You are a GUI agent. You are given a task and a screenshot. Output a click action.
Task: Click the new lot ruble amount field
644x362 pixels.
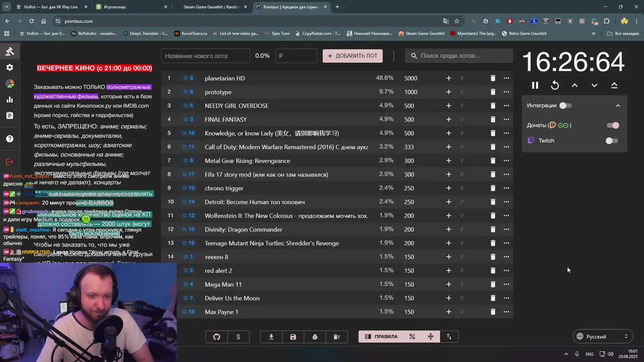296,56
